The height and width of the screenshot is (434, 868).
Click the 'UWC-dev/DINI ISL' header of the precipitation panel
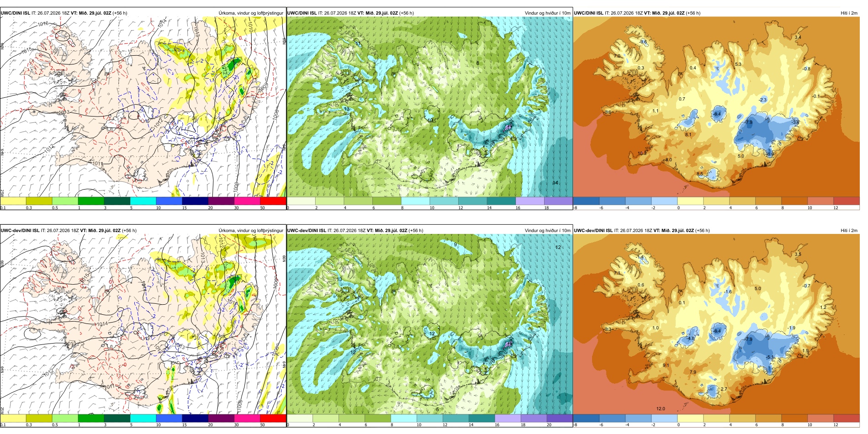[20, 230]
